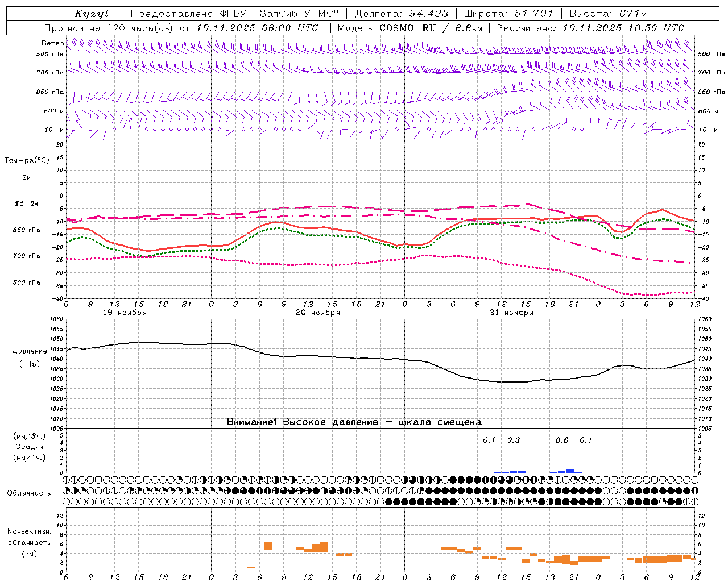This screenshot has width=728, height=582.
Task: Click the 700 гПа temperature legend entry
Action: pos(27,256)
